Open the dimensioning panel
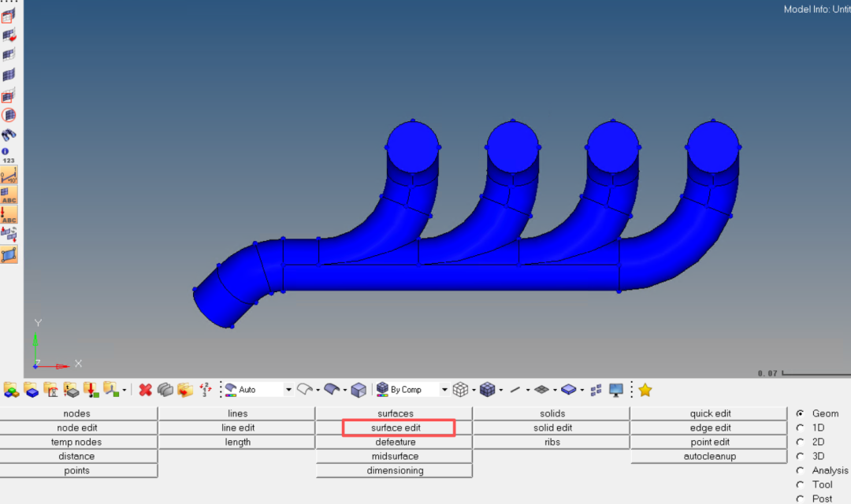The width and height of the screenshot is (851, 504). 395,470
